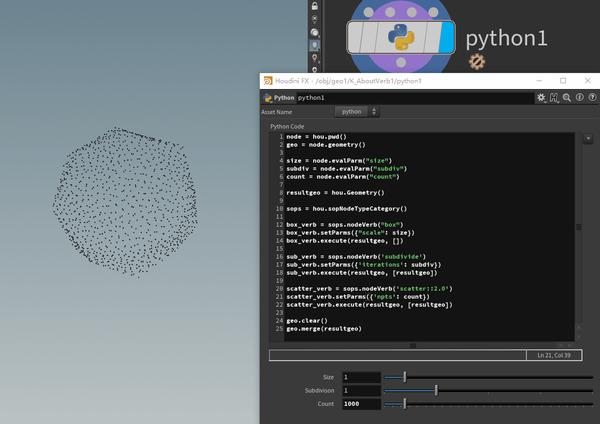The width and height of the screenshot is (600, 424).
Task: Click the Subdivison slider handle
Action: point(436,390)
